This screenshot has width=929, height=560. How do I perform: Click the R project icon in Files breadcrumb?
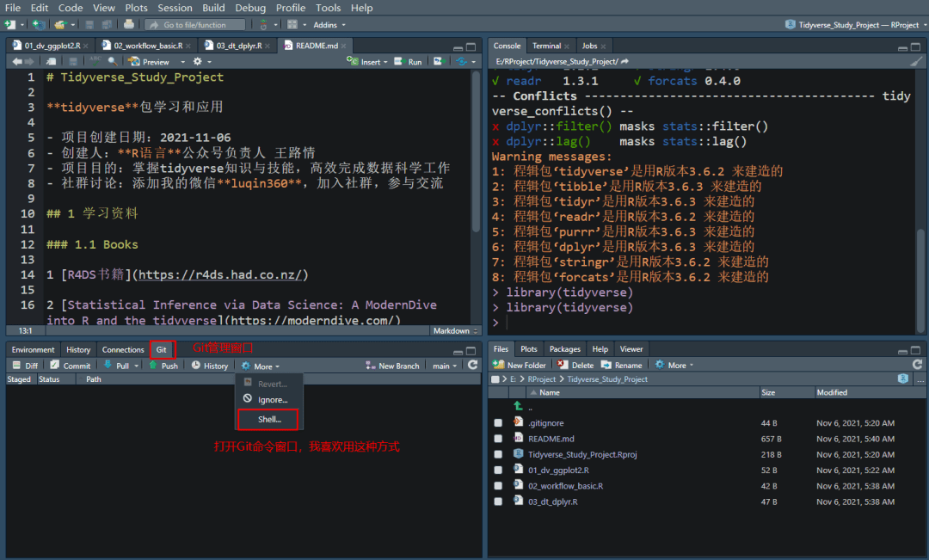pos(903,378)
